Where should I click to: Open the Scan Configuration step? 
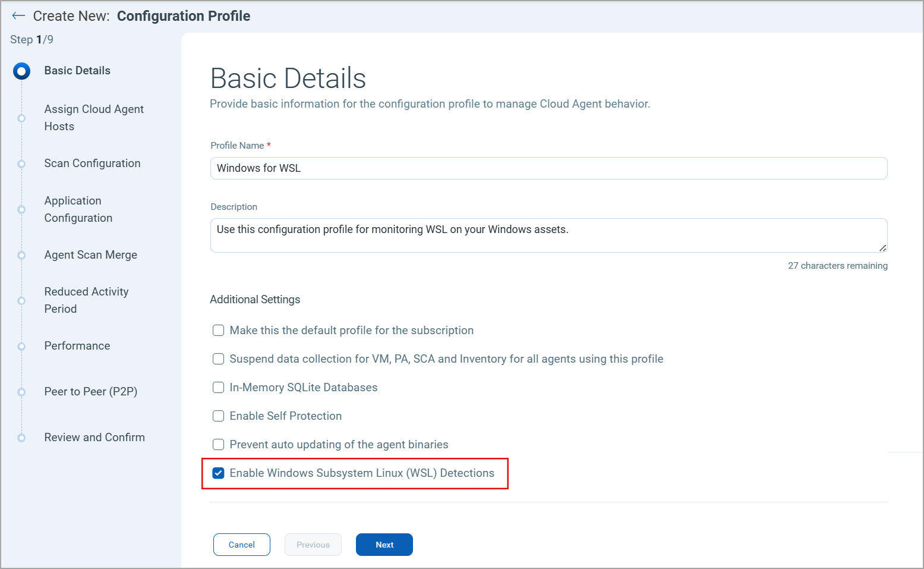92,164
